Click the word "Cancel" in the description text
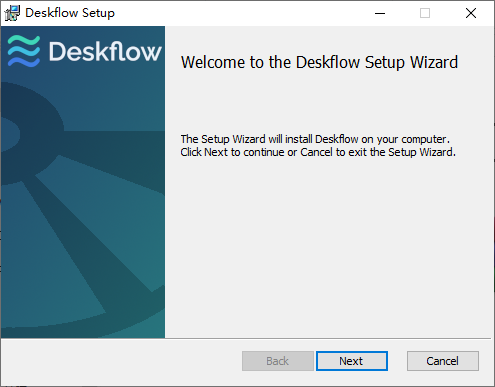The width and height of the screenshot is (495, 387). tap(316, 152)
